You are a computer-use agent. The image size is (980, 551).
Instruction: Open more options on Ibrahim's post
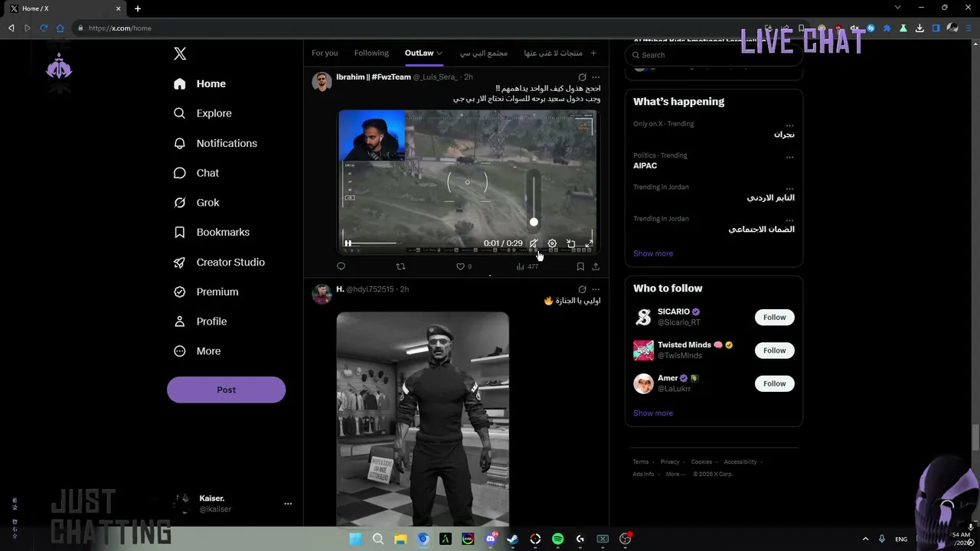(x=596, y=77)
